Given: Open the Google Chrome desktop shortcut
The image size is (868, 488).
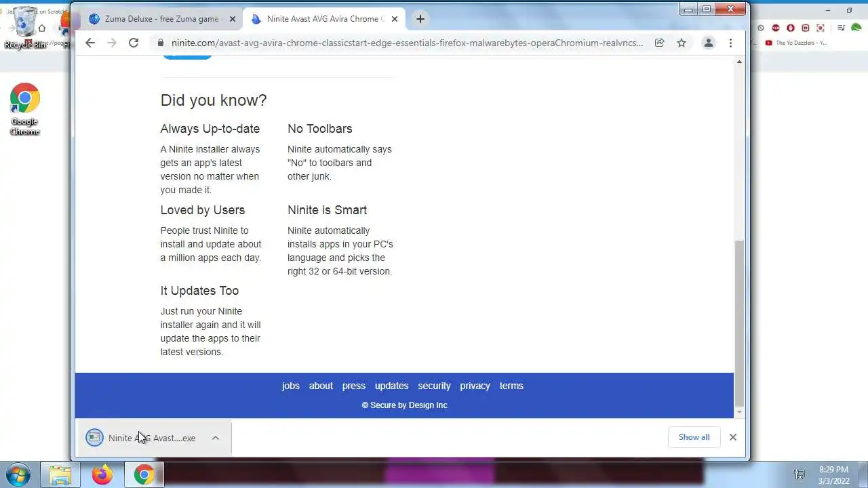Looking at the screenshot, I should pos(24,110).
